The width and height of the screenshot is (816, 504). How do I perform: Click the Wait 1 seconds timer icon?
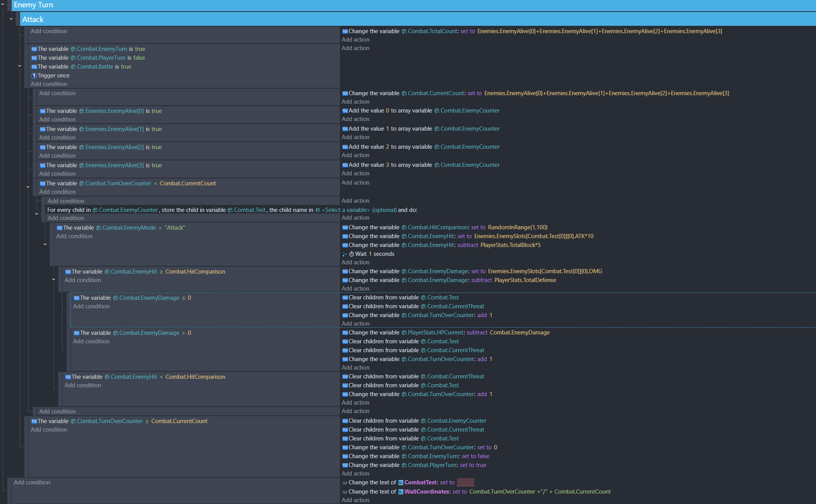(351, 254)
